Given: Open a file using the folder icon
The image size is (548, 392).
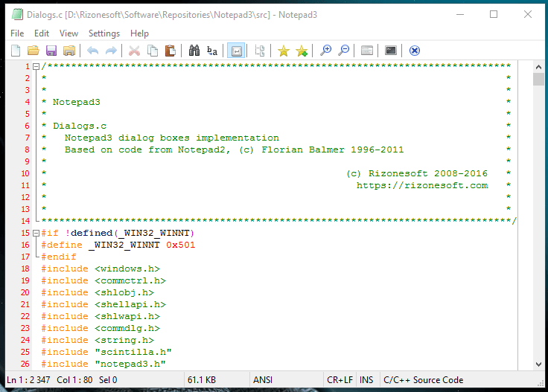Looking at the screenshot, I should 33,51.
